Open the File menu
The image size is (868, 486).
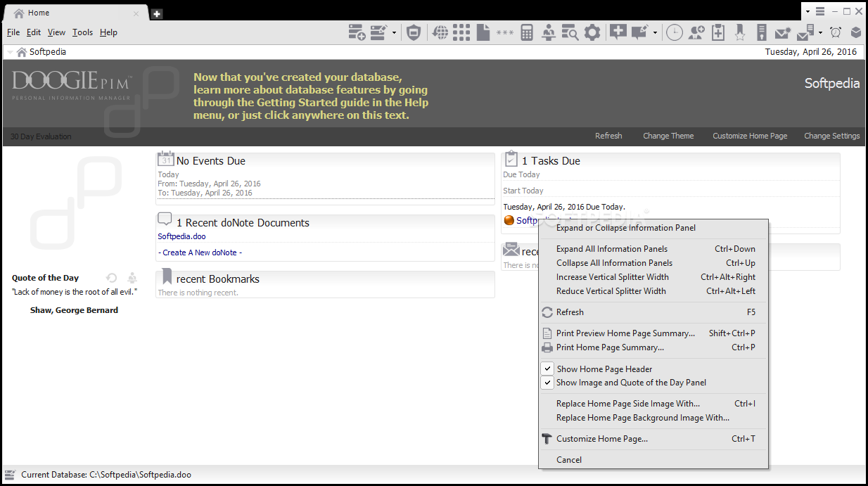[13, 32]
